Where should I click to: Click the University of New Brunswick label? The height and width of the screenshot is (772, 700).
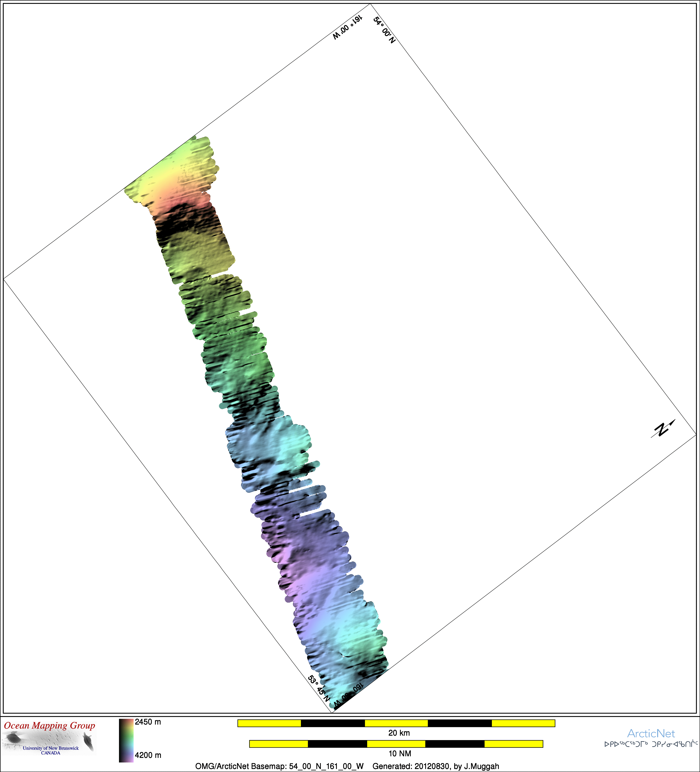pos(50,748)
